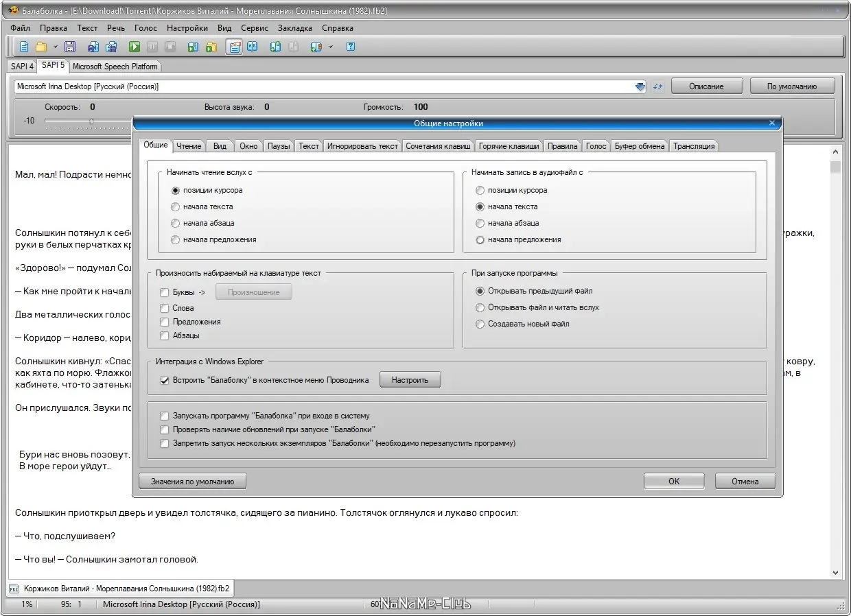Click '95: 1' cursor position in status bar
Screen dimensions: 851x616
point(71,604)
